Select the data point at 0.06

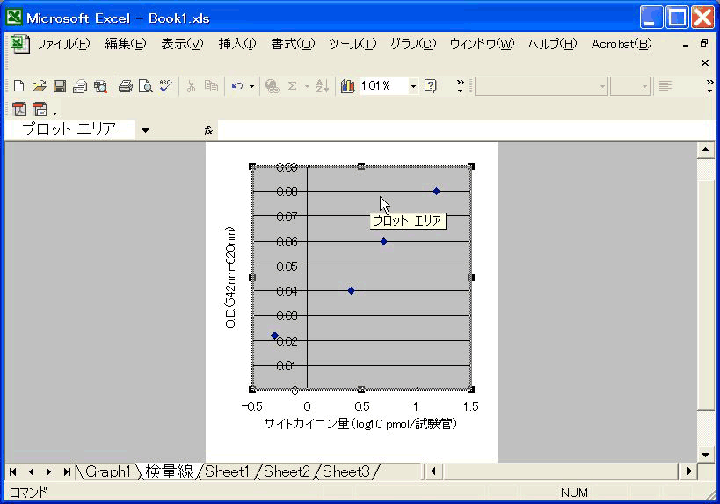click(x=384, y=241)
